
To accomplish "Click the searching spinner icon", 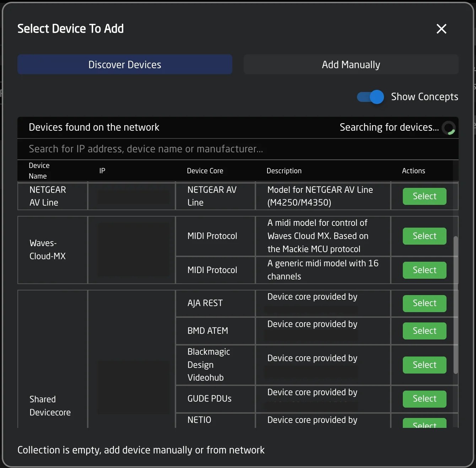I will (x=449, y=128).
